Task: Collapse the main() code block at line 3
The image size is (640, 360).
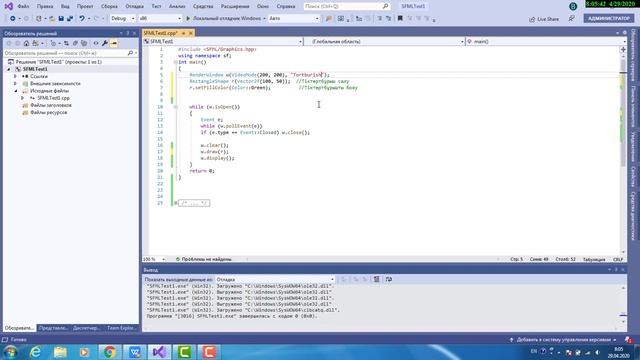Action: (x=176, y=62)
